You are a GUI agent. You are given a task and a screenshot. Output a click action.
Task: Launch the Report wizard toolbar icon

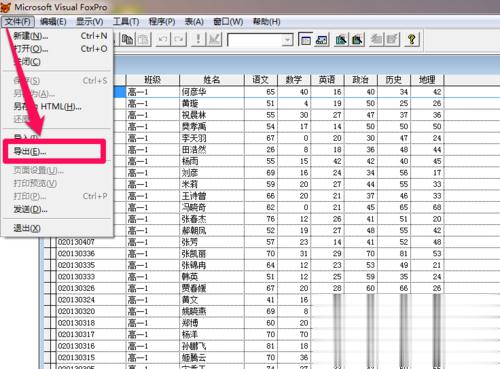click(x=357, y=40)
